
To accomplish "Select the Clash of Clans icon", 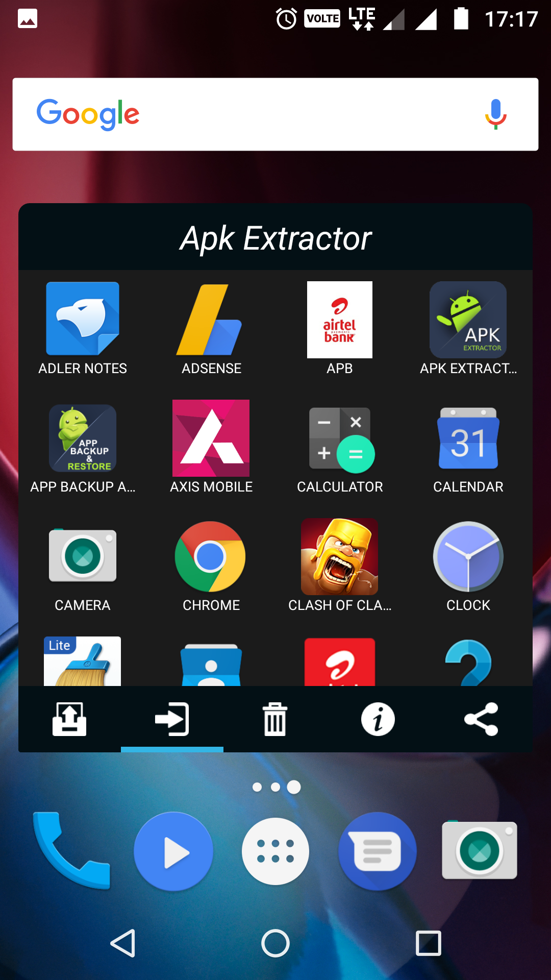I will tap(340, 556).
